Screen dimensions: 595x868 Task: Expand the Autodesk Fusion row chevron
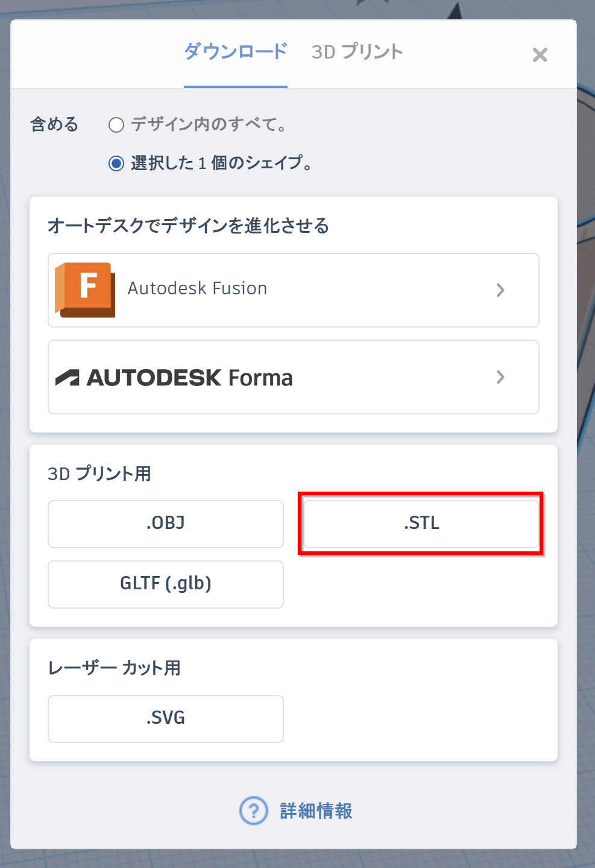(x=500, y=290)
